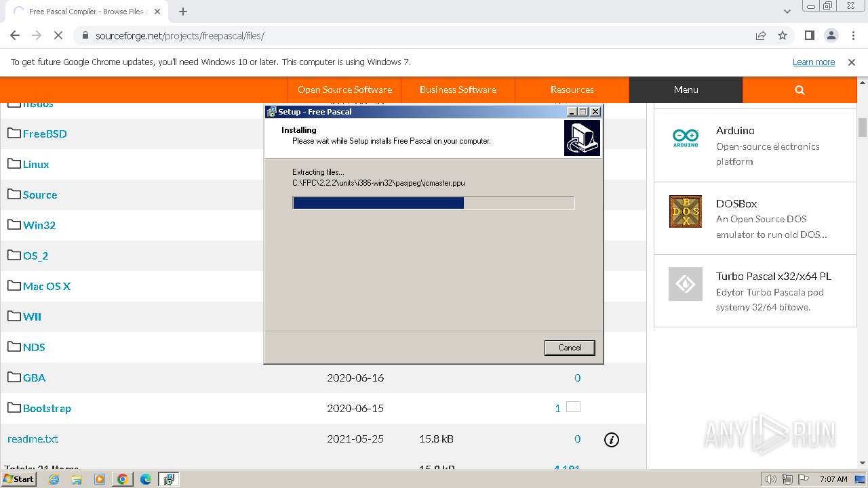Minimize the Setup - Free Pascal window
868x488 pixels.
point(572,112)
